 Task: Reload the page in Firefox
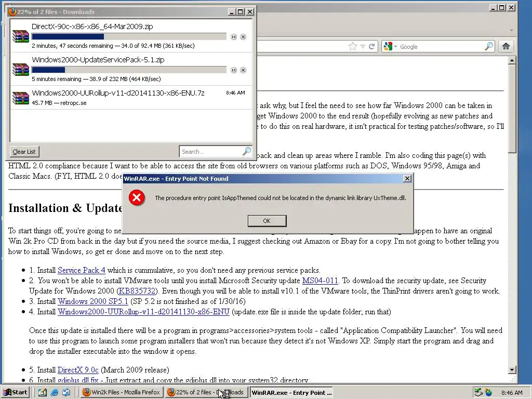[x=372, y=46]
